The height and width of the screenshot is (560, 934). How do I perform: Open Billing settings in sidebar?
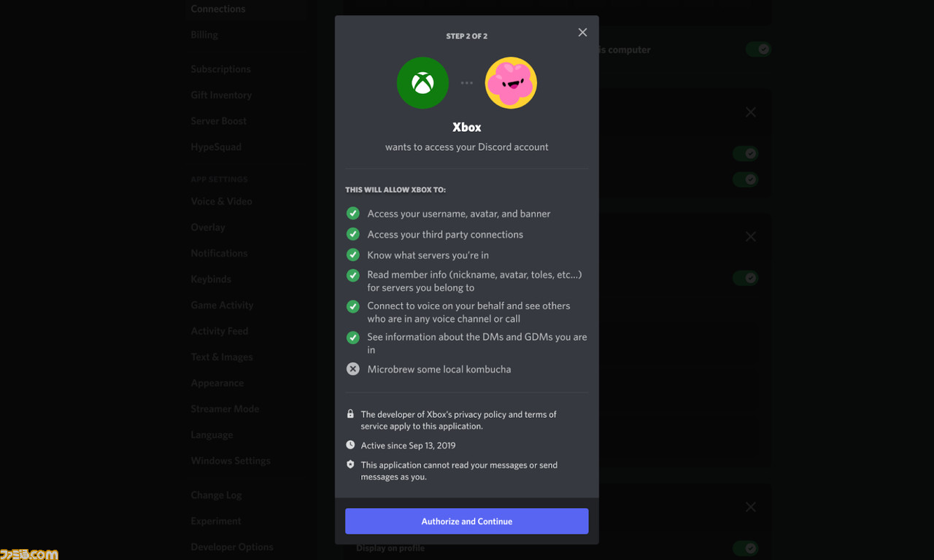(204, 34)
